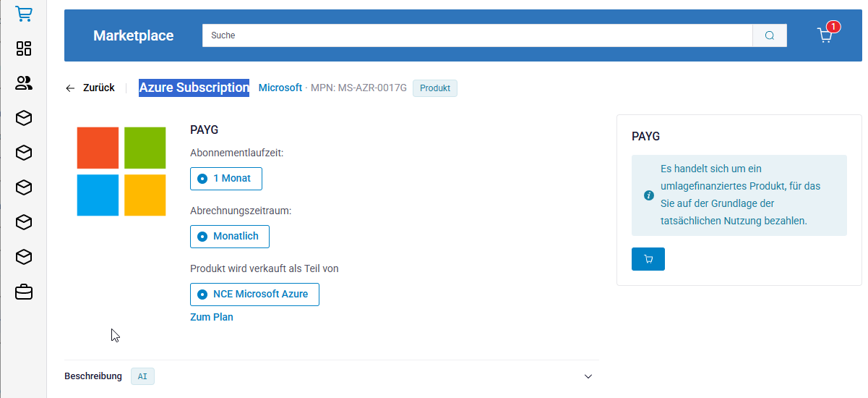Screen dimensions: 868x398
Task: Click the search magnifier button
Action: point(770,35)
